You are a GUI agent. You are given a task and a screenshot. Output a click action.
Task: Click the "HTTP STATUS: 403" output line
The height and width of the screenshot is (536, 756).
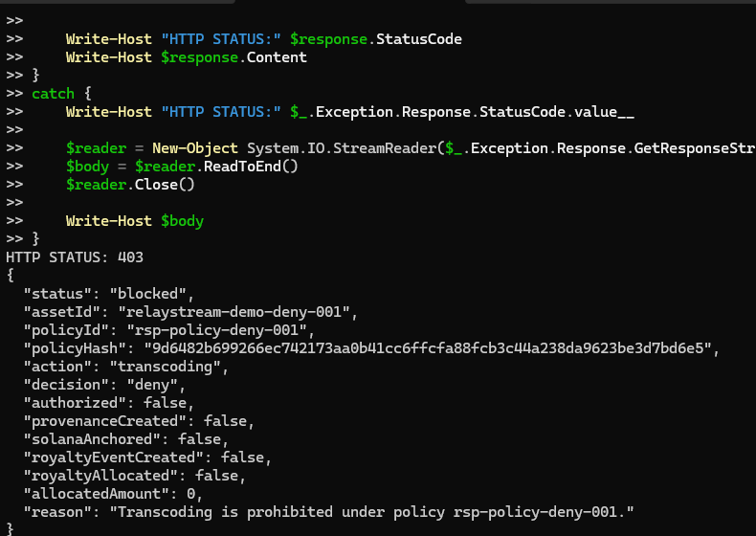pyautogui.click(x=75, y=257)
